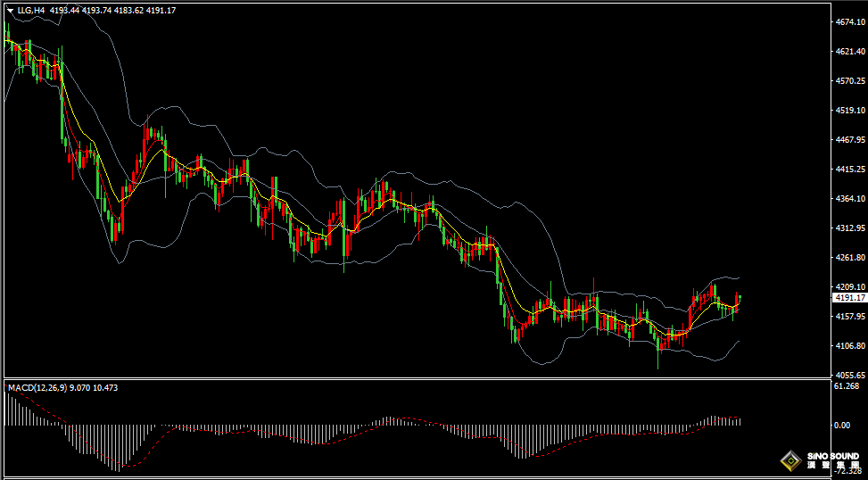Select the LLG,H4 symbol label
Viewport: 868px width, 480px height.
31,10
